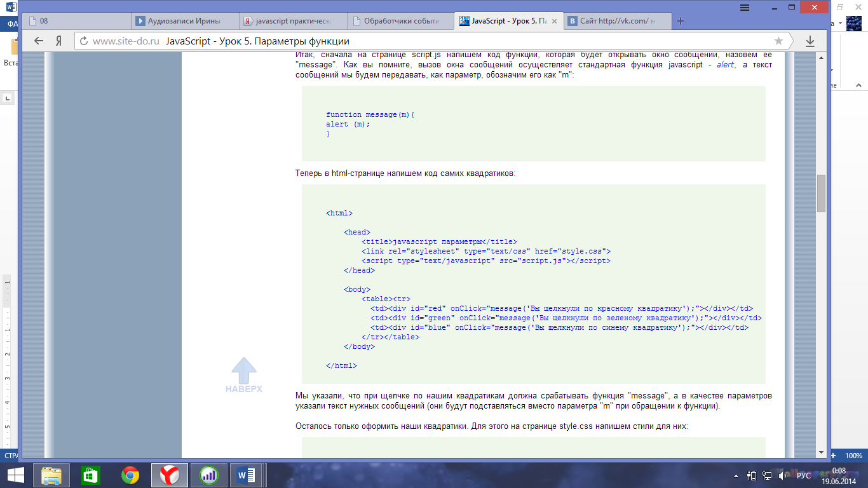
Task: Switch to the Обработчики событи tab
Action: [x=402, y=21]
